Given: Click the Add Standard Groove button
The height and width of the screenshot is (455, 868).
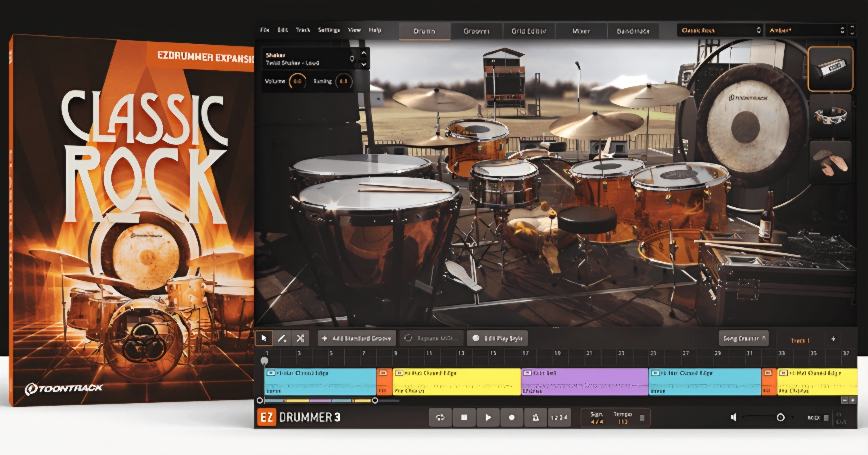Looking at the screenshot, I should click(x=357, y=338).
